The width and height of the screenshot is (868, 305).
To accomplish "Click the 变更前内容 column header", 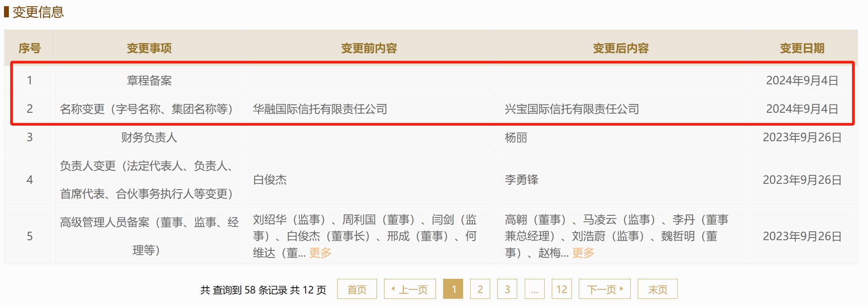I will pos(369,48).
